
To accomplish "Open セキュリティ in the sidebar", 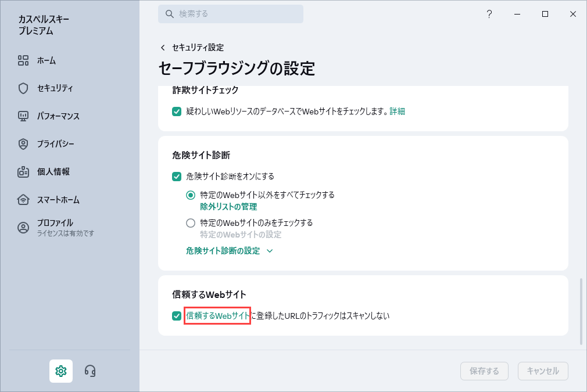I will (55, 88).
